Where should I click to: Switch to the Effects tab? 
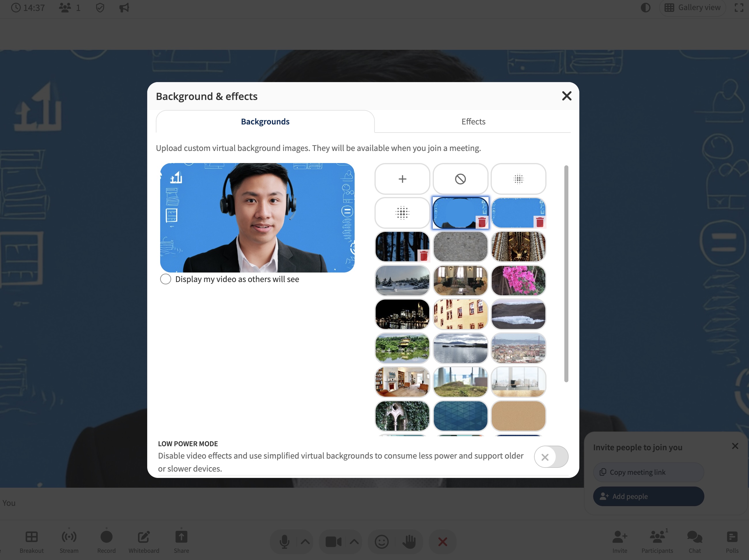coord(473,122)
